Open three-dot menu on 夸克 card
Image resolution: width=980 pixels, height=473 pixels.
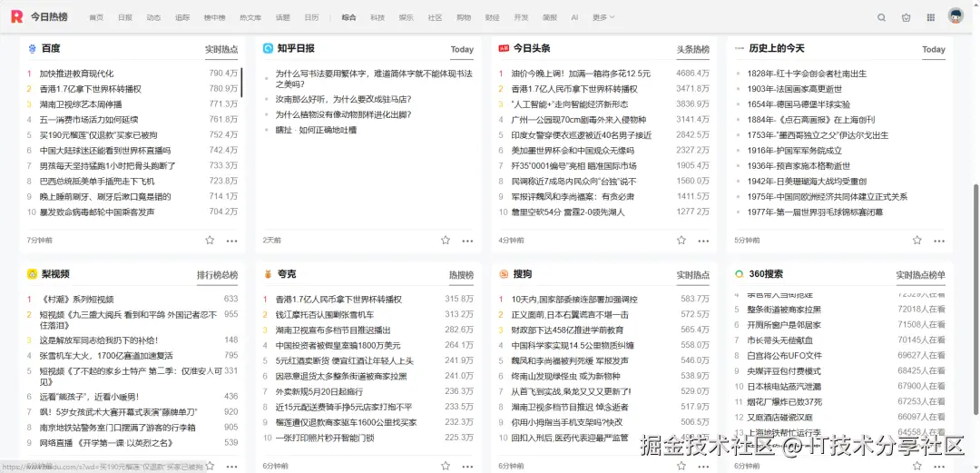(x=467, y=466)
